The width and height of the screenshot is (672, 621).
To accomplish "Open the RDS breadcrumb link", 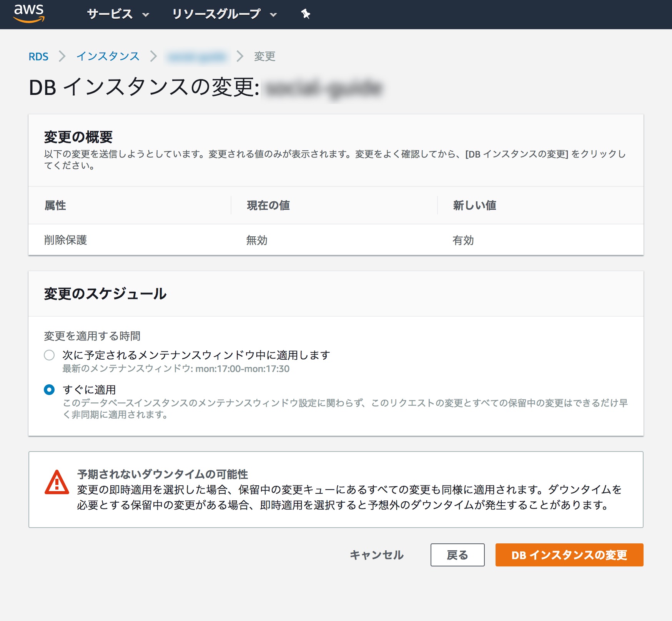I will [x=38, y=56].
